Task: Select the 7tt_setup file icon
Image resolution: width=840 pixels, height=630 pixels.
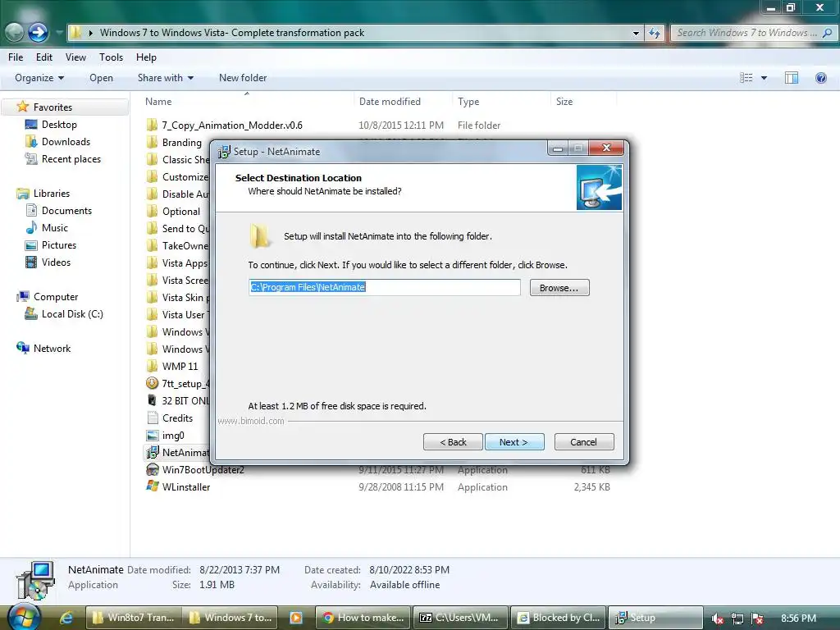Action: 152,383
